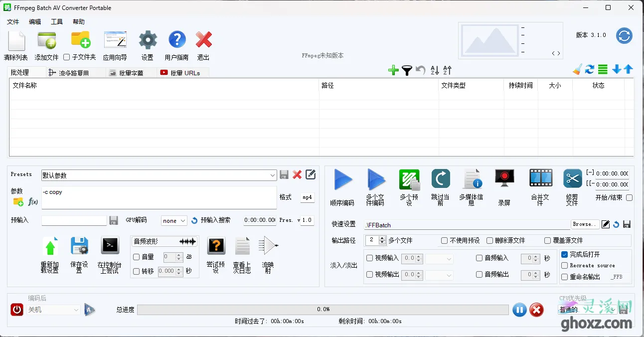
Task: Click the 跳过当前 skip current icon
Action: (441, 178)
